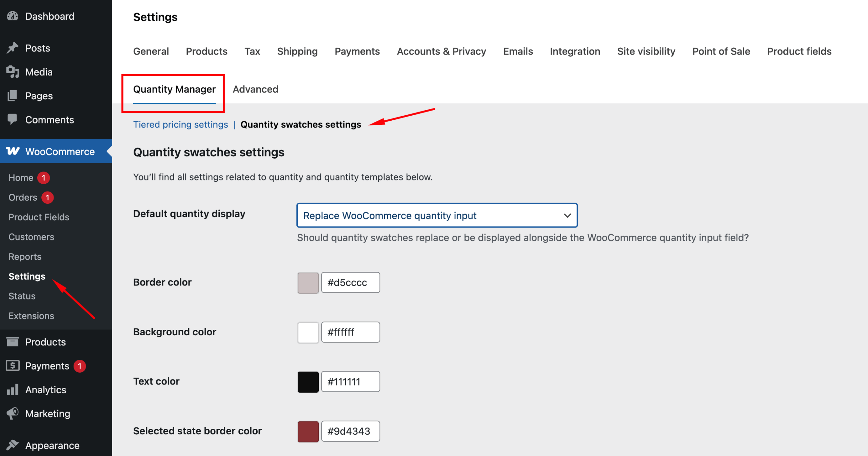The image size is (868, 456).
Task: Click the Border color swatch
Action: click(308, 282)
